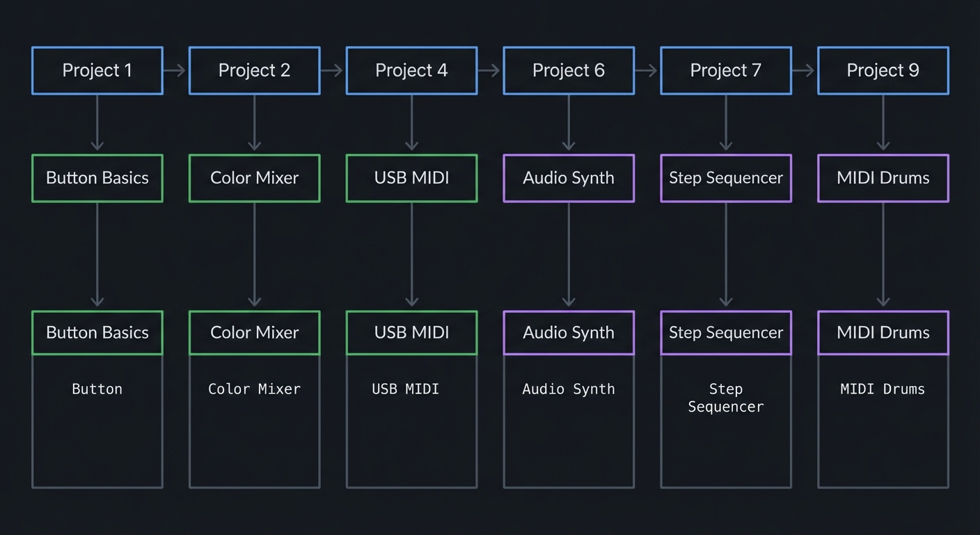Select the Project 7 node
This screenshot has width=980, height=535.
[726, 70]
